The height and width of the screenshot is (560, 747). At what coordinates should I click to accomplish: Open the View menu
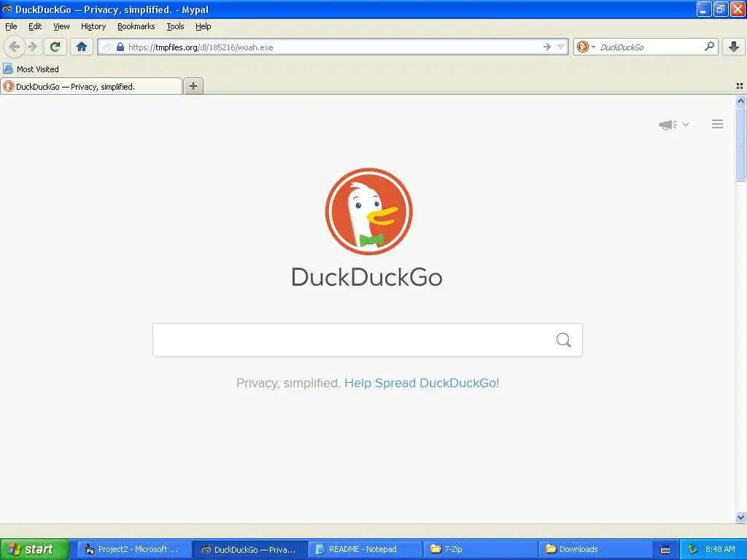tap(61, 26)
